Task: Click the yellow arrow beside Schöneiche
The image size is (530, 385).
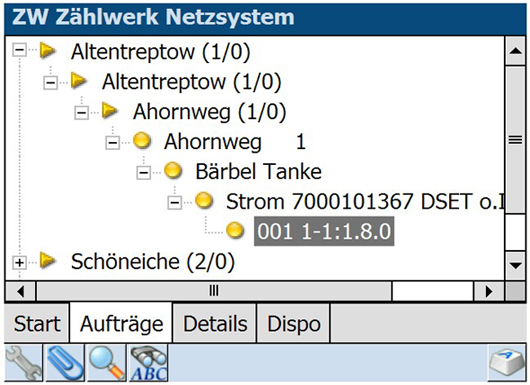Action: [x=47, y=261]
